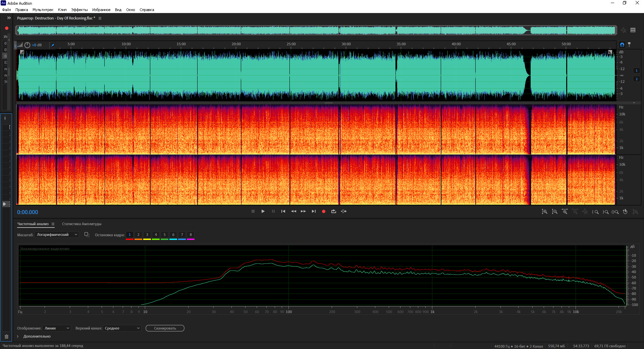Toggle channel 1 enable button
Image resolution: width=644 pixels, height=349 pixels.
click(636, 71)
